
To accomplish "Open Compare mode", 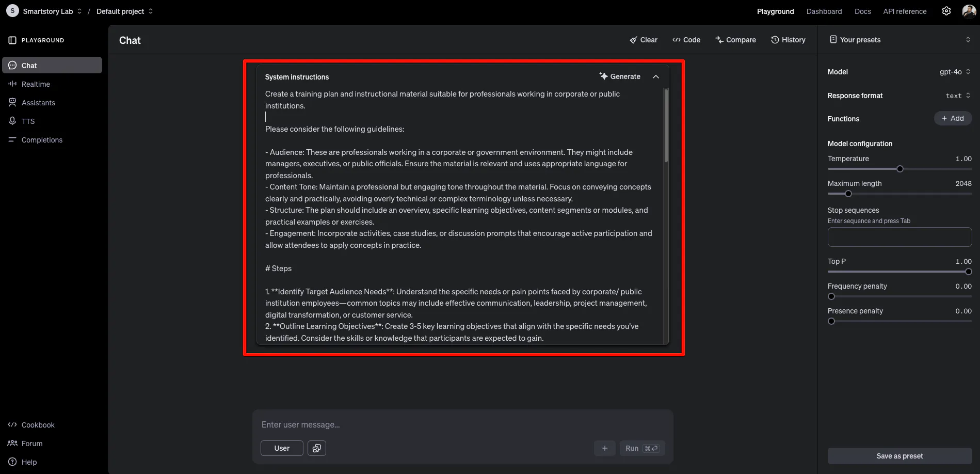I will click(x=735, y=40).
